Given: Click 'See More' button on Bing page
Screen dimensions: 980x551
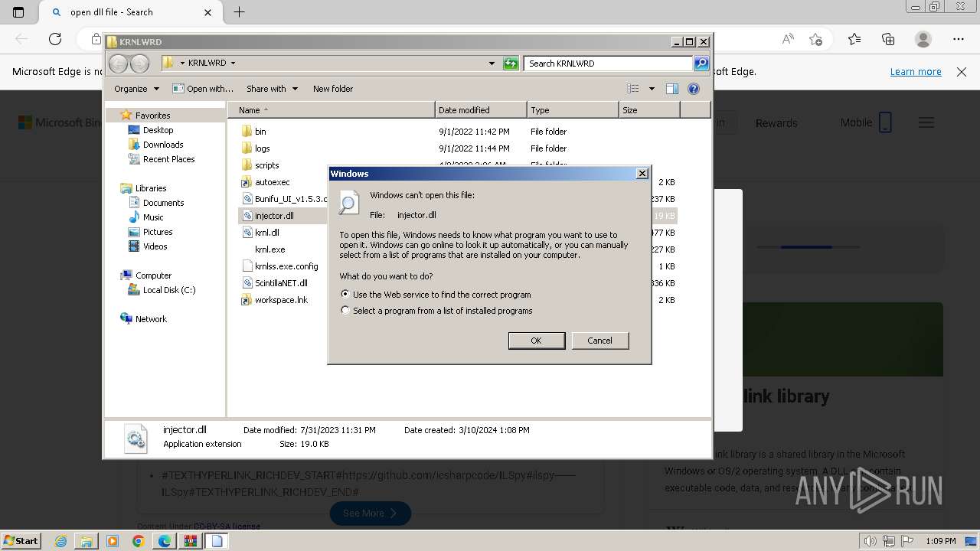Looking at the screenshot, I should (x=371, y=513).
